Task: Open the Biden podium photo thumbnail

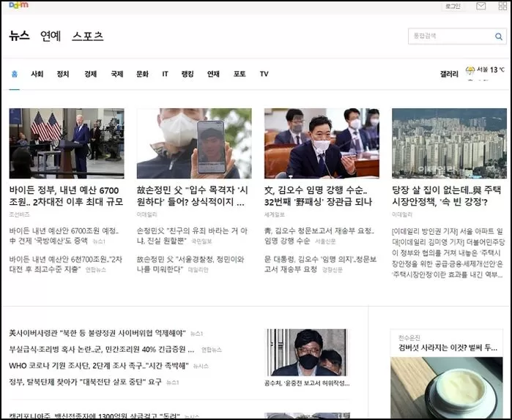Action: tap(67, 143)
